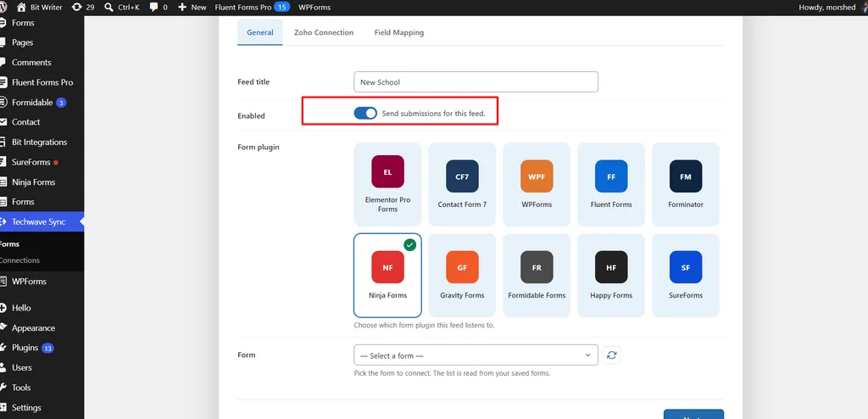Click the Feed title input field
868x419 pixels.
(x=476, y=82)
